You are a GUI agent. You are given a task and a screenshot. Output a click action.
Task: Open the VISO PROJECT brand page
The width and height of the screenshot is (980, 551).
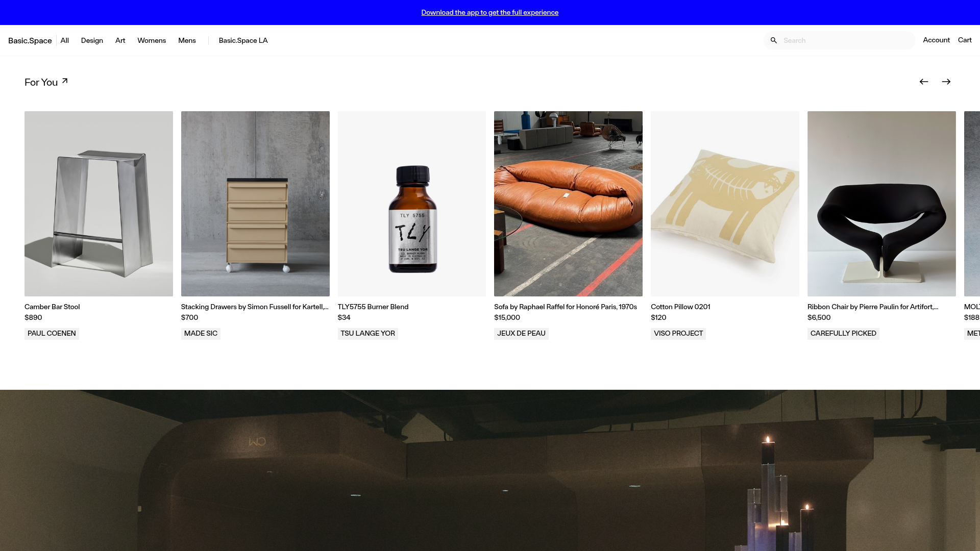point(678,333)
